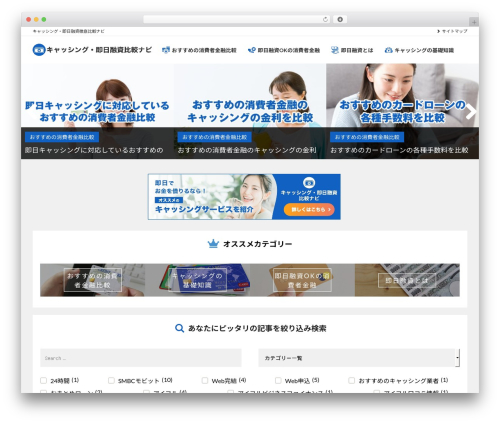
Task: Check the Web完結 (4) checkbox
Action: tap(205, 380)
